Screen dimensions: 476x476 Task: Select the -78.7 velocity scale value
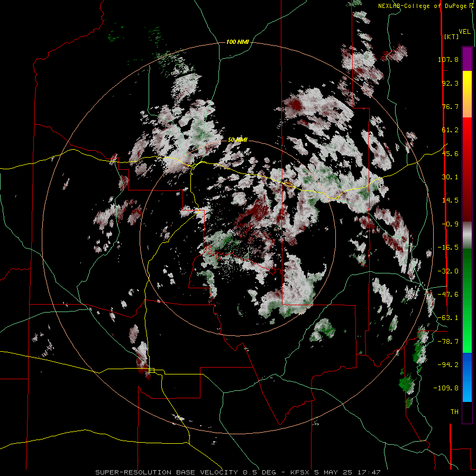(x=448, y=342)
